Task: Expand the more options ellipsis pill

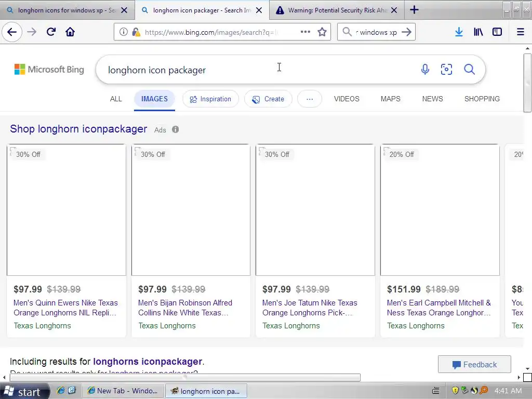Action: coord(310,99)
